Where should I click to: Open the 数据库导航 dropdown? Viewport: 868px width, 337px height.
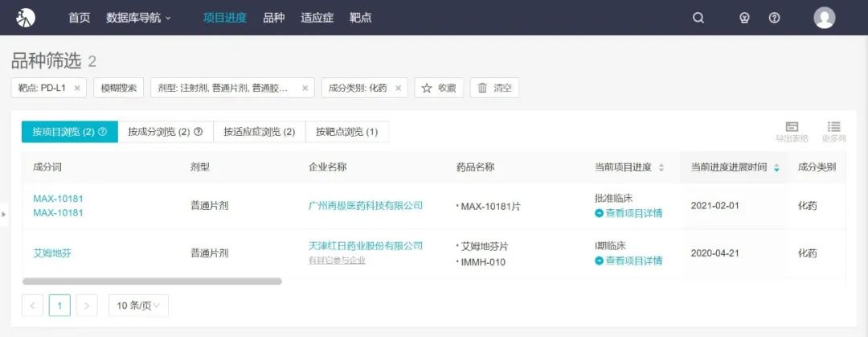[x=138, y=18]
